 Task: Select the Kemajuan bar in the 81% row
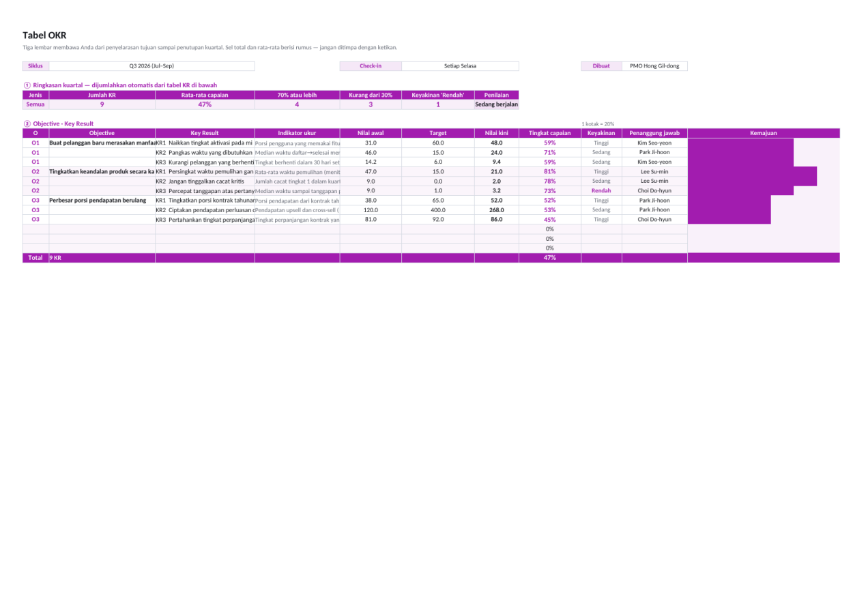click(752, 171)
